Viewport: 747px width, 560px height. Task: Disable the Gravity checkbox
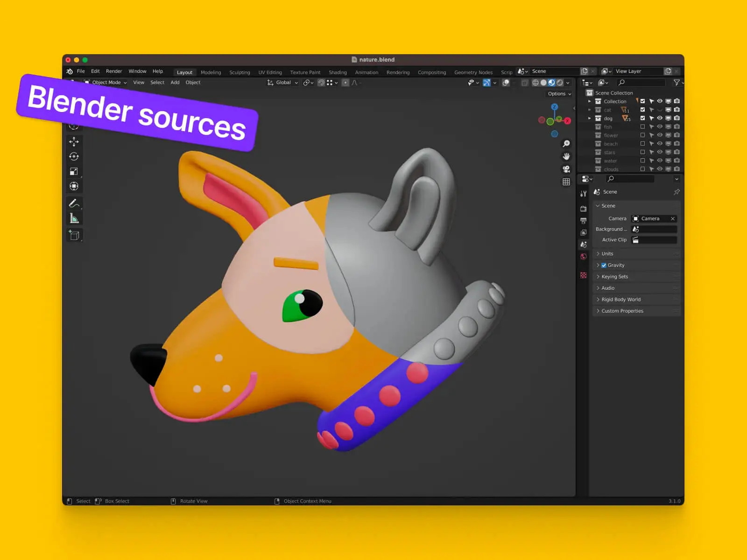(x=604, y=265)
